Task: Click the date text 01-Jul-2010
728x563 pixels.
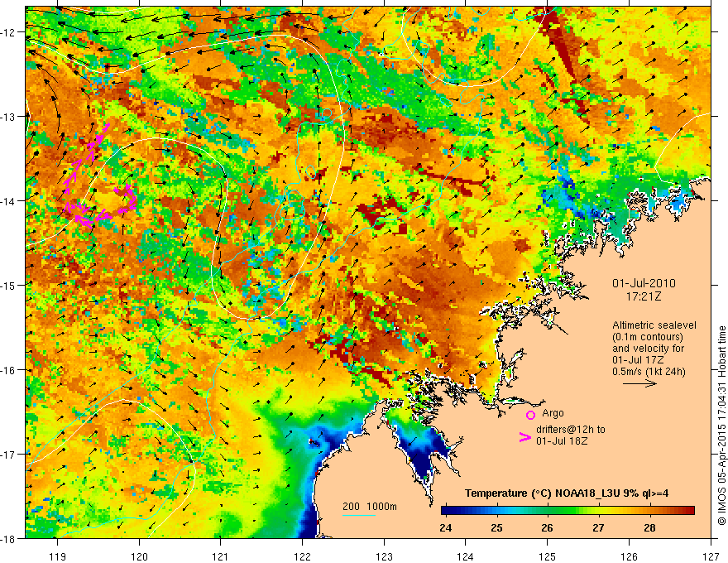Action: (x=644, y=283)
